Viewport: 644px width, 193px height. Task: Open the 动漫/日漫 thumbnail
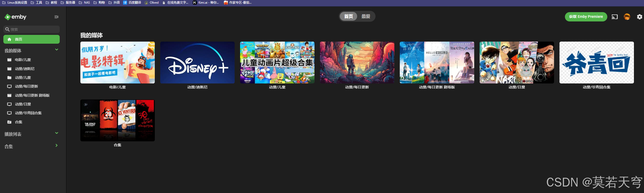tap(517, 63)
